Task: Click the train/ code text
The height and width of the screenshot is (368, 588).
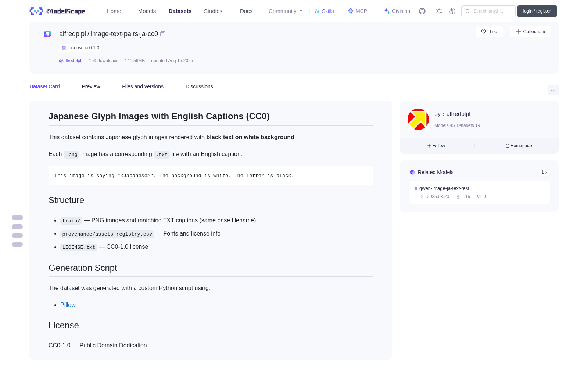Action: pyautogui.click(x=71, y=221)
